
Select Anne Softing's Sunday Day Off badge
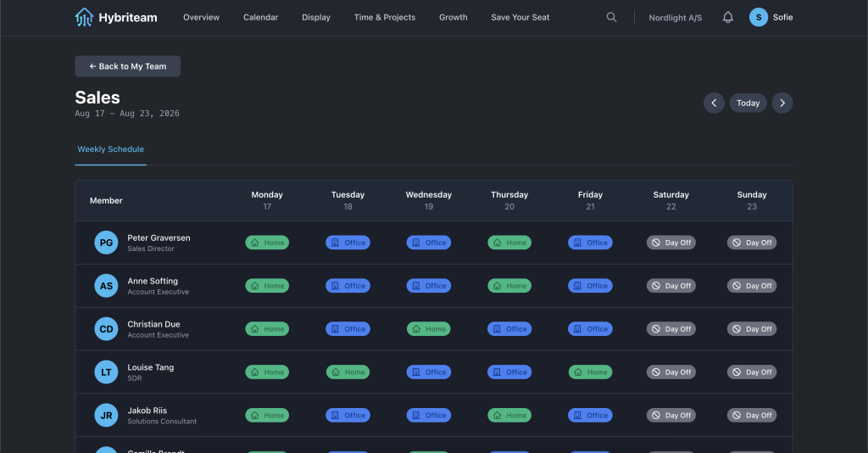[752, 286]
